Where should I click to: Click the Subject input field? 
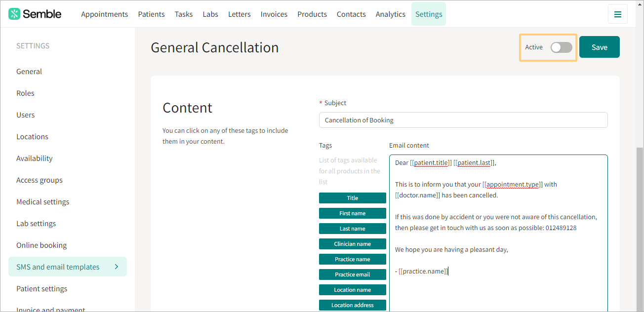[463, 120]
